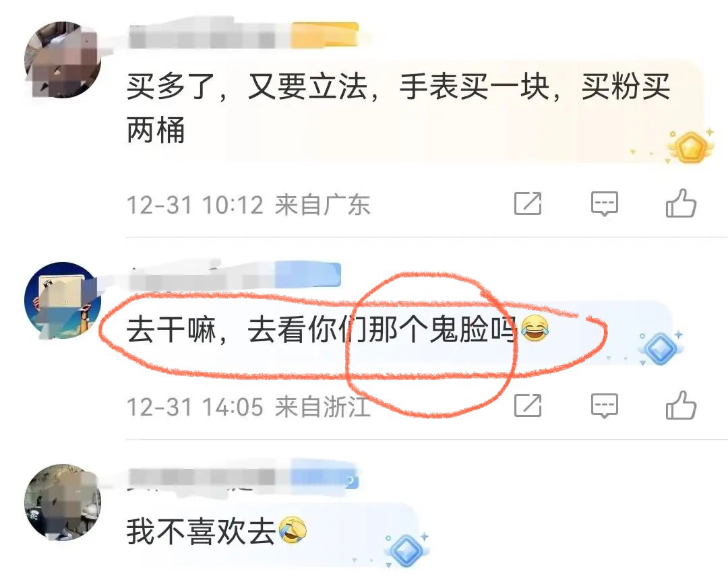Viewport: 728px width, 586px height.
Task: Open first commenter's avatar profile
Action: [x=63, y=60]
